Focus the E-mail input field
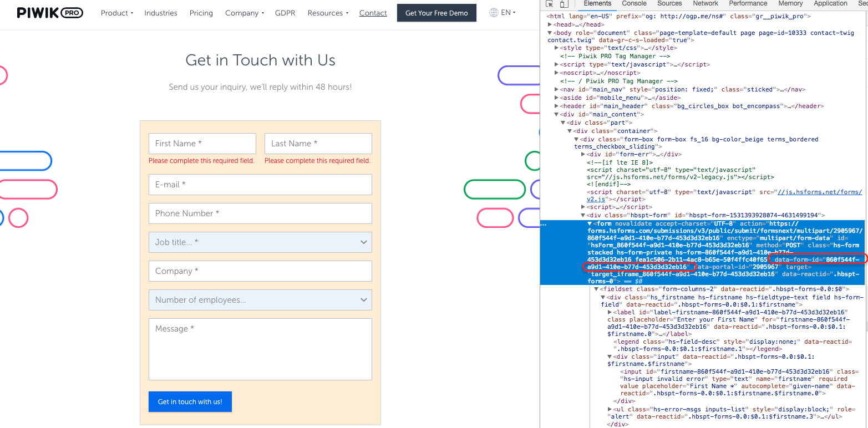Viewport: 868px width, 428px height. pyautogui.click(x=260, y=185)
